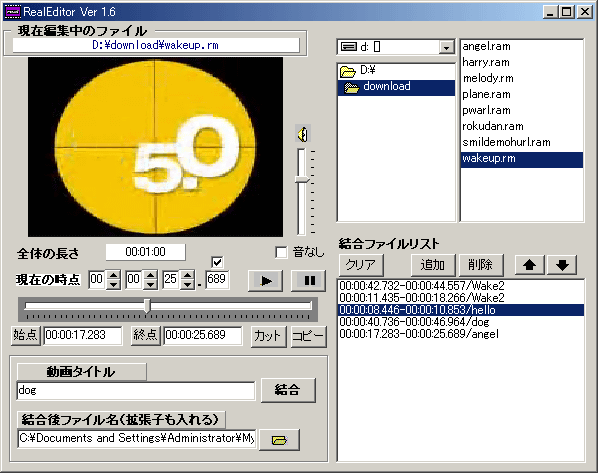The image size is (598, 473).
Task: Click the start time field 00:00:17.283
Action: 83,335
